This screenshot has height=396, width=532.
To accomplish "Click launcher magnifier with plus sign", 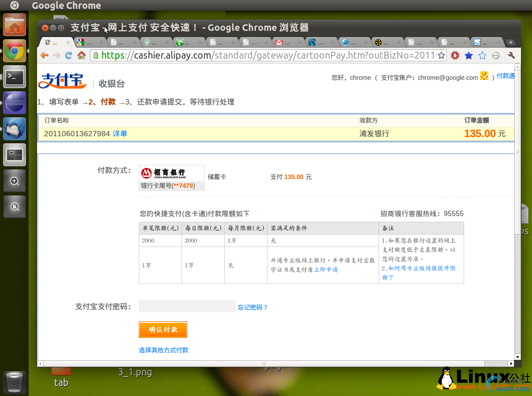I will click(x=15, y=181).
